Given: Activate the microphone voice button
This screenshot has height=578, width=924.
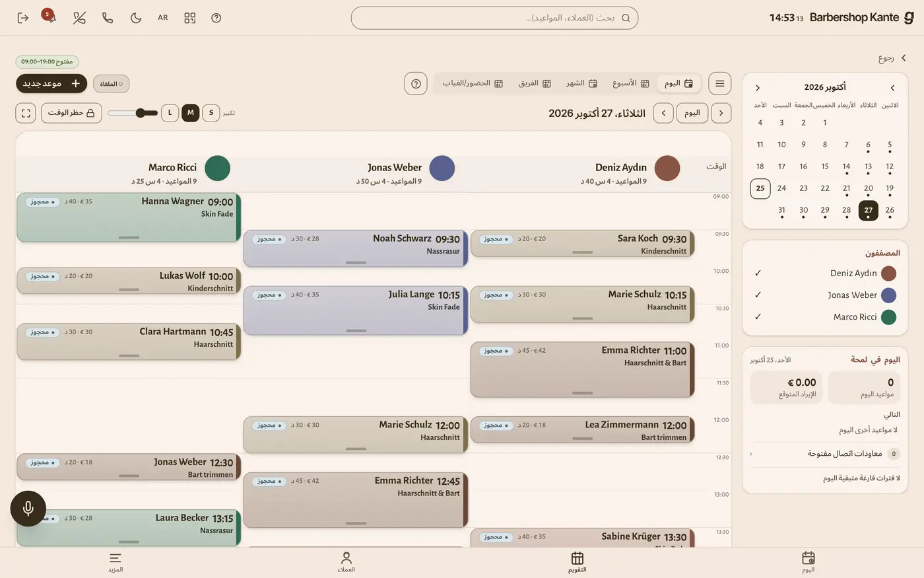Looking at the screenshot, I should click(28, 508).
